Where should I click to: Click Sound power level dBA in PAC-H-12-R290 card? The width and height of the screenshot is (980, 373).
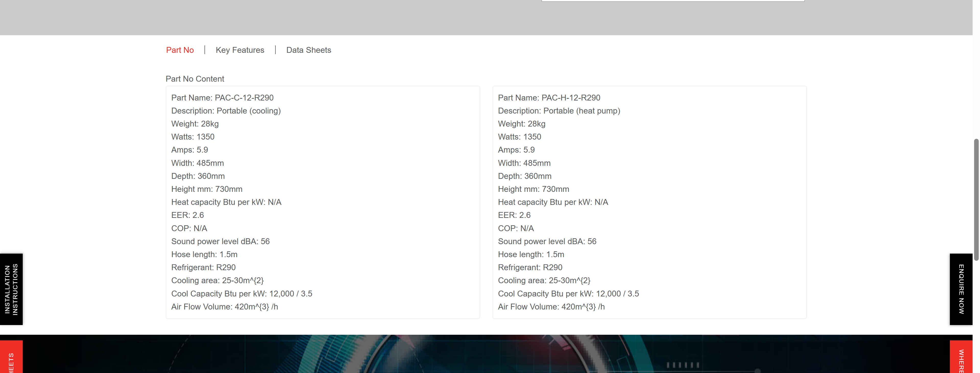(x=547, y=241)
